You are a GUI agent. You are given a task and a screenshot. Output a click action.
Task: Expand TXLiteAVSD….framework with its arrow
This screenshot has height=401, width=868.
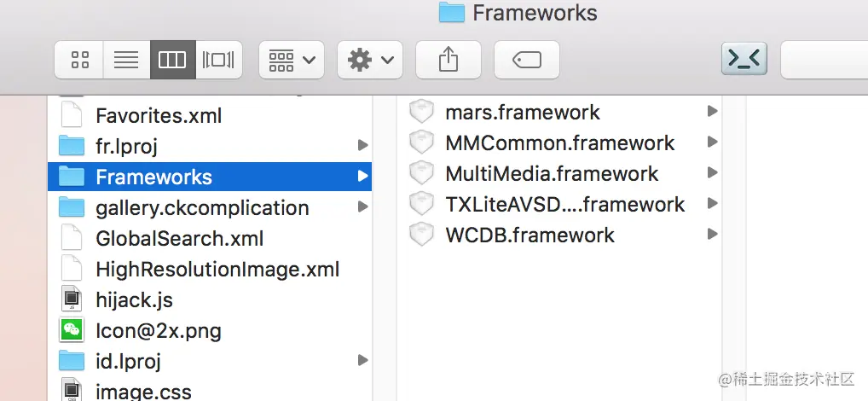[x=713, y=203]
